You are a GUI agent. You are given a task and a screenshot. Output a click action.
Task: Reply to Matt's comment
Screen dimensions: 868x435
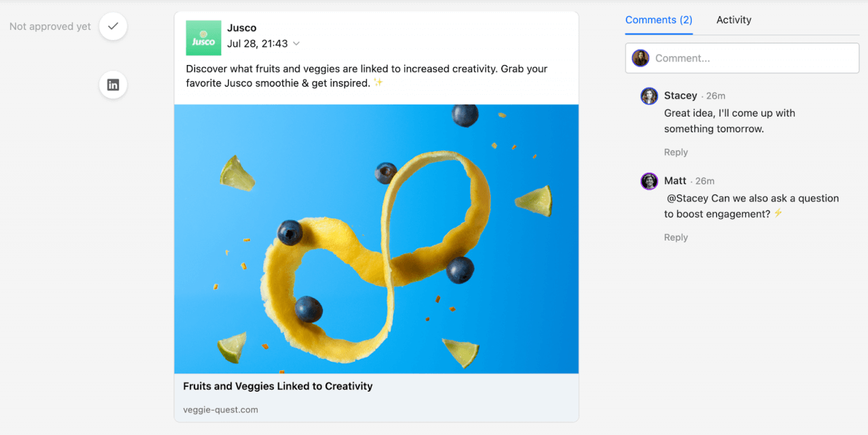click(x=676, y=238)
